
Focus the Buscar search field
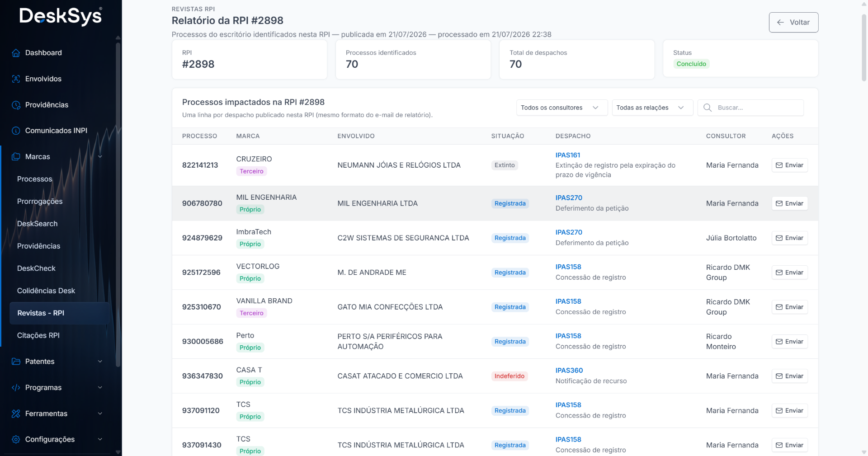pyautogui.click(x=750, y=108)
